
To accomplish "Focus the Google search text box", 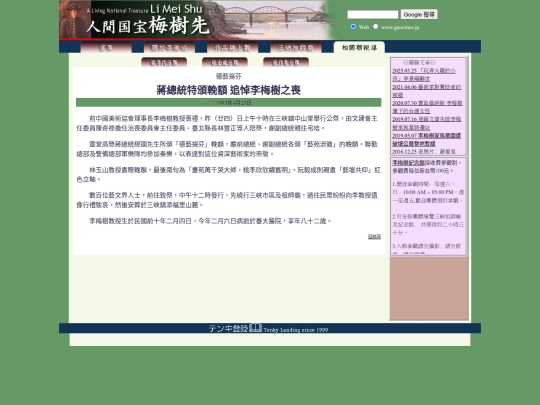I will (373, 14).
